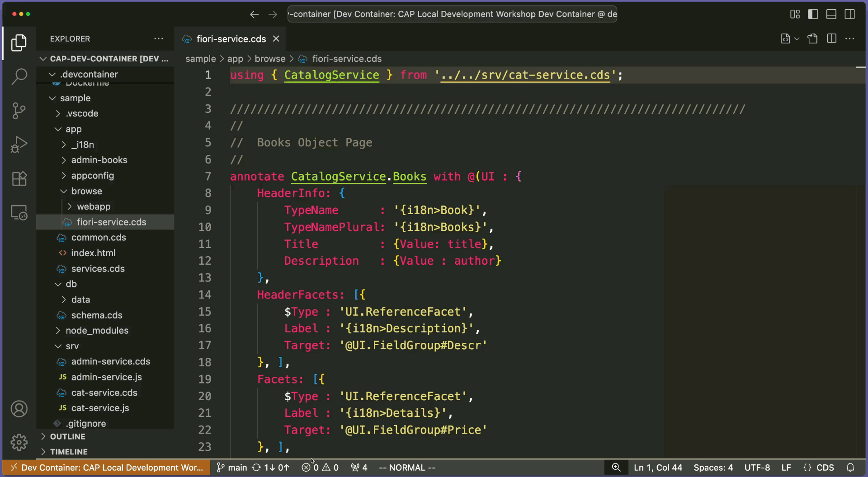
Task: Open cat-service.cds file
Action: coord(105,393)
